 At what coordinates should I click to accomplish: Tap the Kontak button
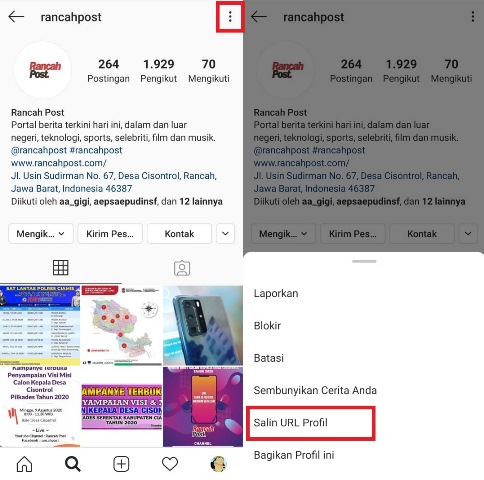[x=179, y=234]
